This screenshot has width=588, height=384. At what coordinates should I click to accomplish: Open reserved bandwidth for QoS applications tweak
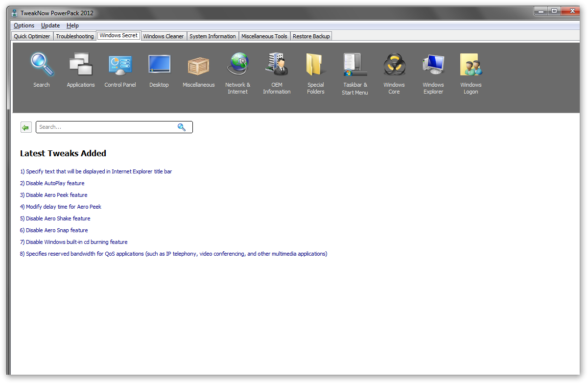pos(174,254)
